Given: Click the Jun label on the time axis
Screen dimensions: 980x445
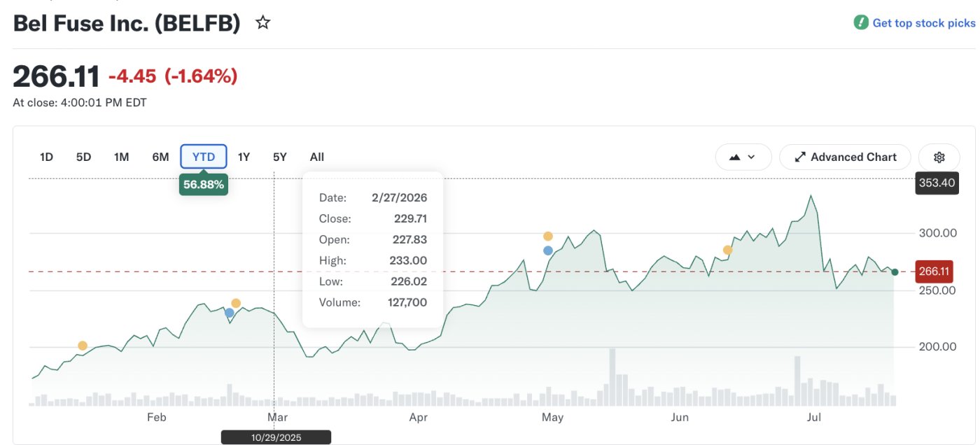Looking at the screenshot, I should click(x=680, y=418).
